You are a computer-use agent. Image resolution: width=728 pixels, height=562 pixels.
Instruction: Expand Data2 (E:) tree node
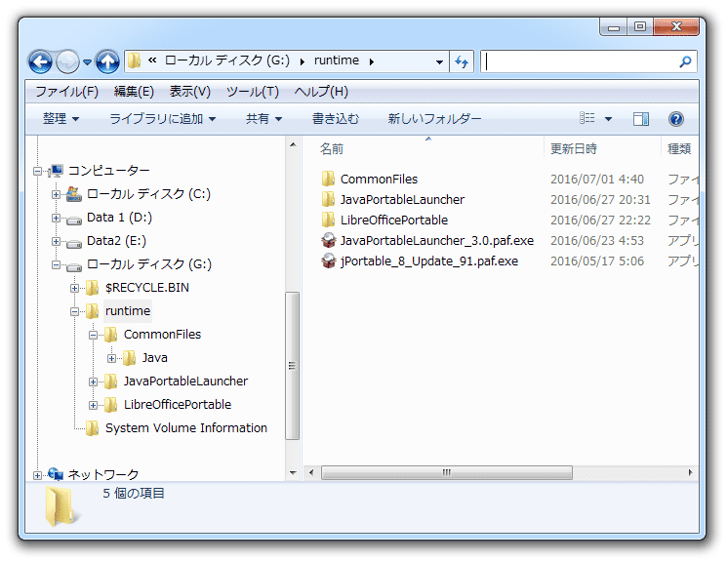pyautogui.click(x=57, y=241)
